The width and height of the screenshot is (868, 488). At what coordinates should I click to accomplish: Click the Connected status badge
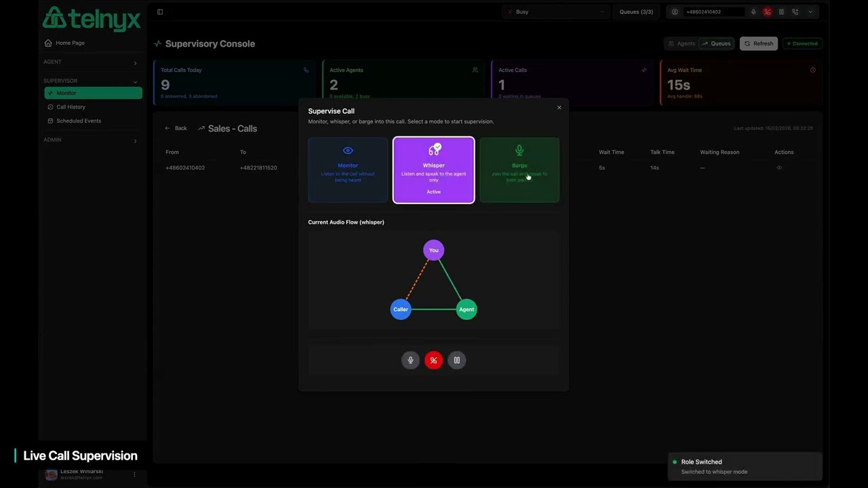click(x=802, y=43)
